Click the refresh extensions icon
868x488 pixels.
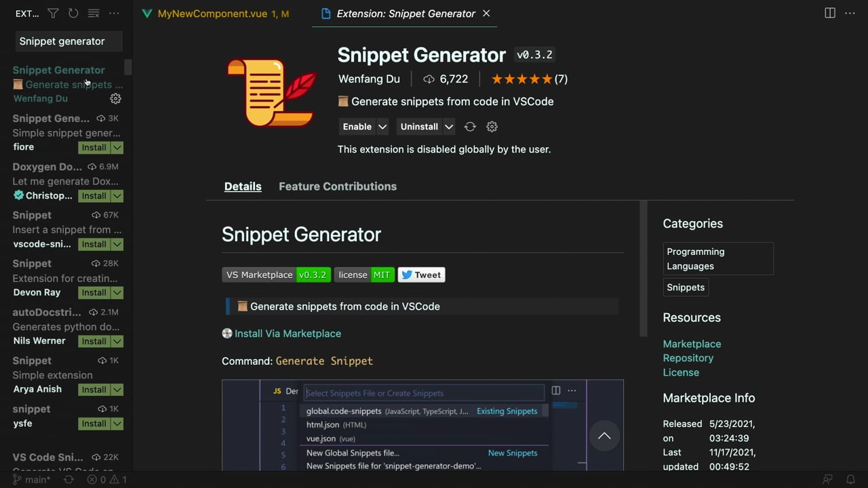[x=73, y=14]
